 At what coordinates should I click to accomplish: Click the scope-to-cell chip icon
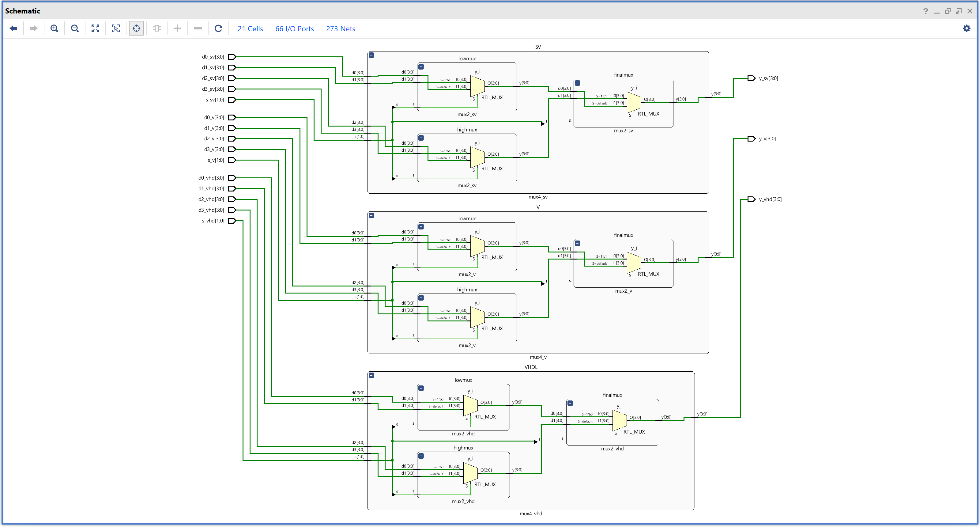click(x=157, y=28)
